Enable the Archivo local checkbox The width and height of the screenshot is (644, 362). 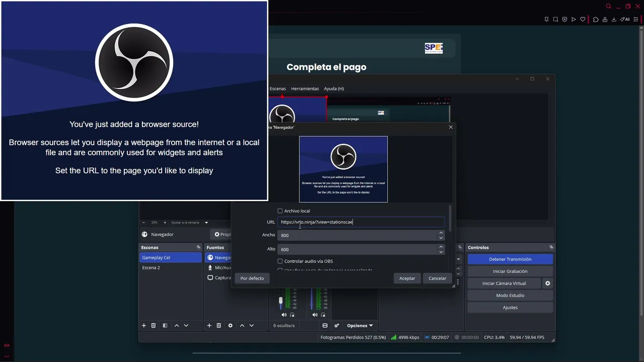tap(280, 211)
